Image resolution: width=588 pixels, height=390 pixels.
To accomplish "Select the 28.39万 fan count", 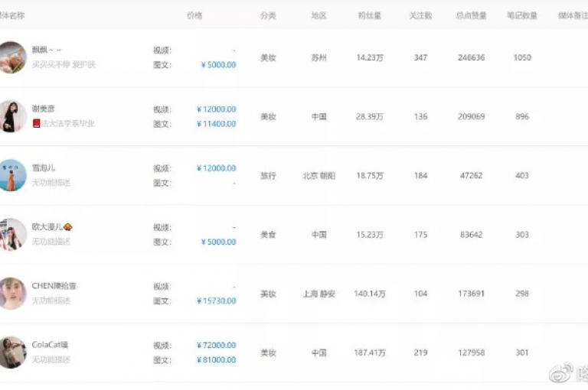I will [370, 116].
